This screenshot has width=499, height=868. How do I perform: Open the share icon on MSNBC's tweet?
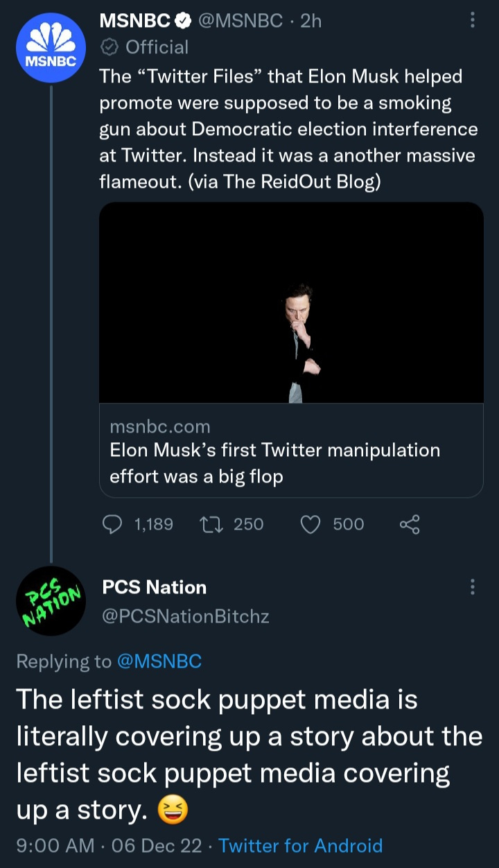click(409, 524)
